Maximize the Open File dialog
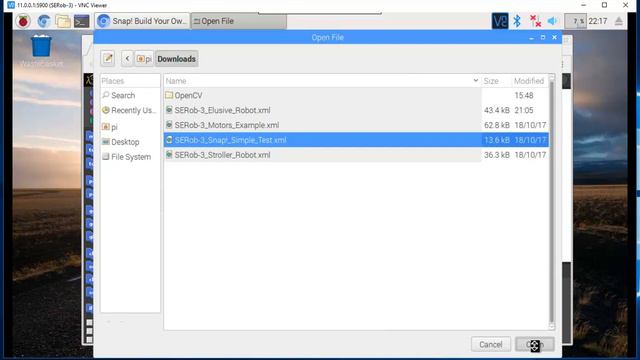The width and height of the screenshot is (640, 360). coord(542,37)
